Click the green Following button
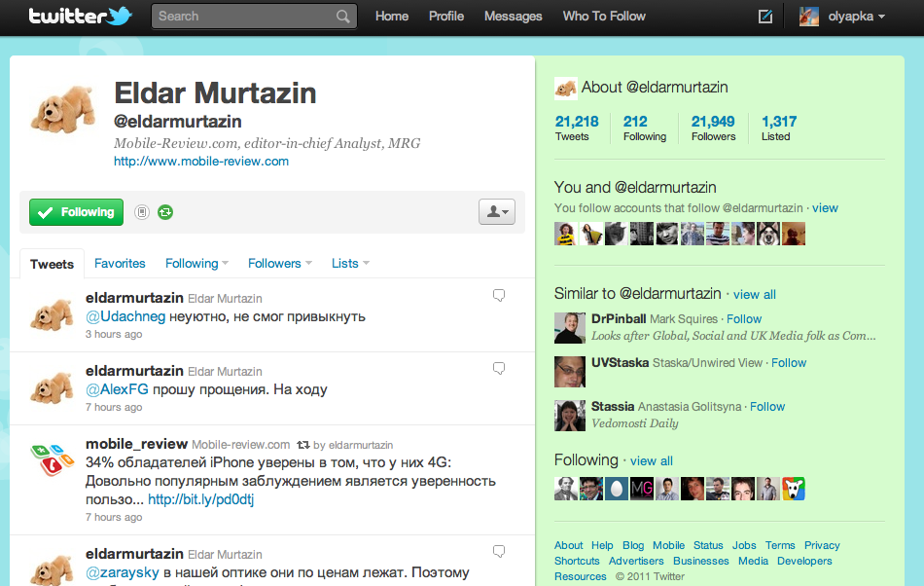Screen dimensions: 924x586 77,212
